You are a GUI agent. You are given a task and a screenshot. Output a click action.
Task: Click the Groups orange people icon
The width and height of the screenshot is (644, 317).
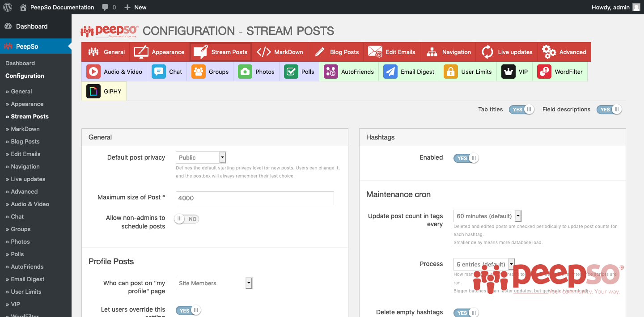click(199, 72)
